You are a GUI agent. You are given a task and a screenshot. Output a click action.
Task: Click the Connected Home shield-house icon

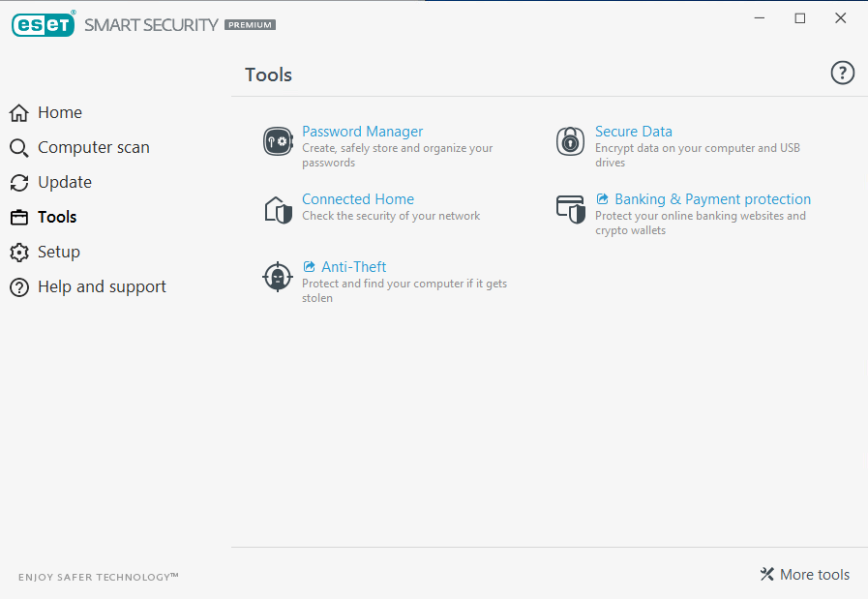(x=278, y=210)
